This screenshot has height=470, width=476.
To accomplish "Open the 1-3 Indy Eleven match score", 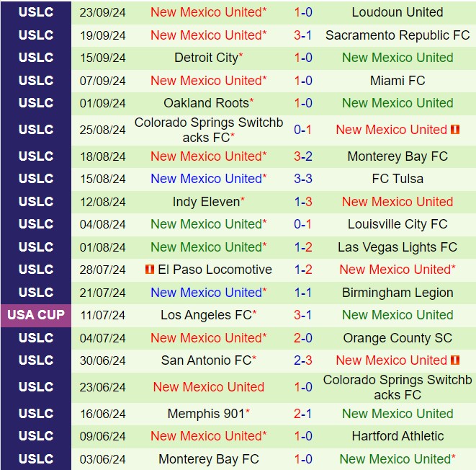I will point(302,202).
